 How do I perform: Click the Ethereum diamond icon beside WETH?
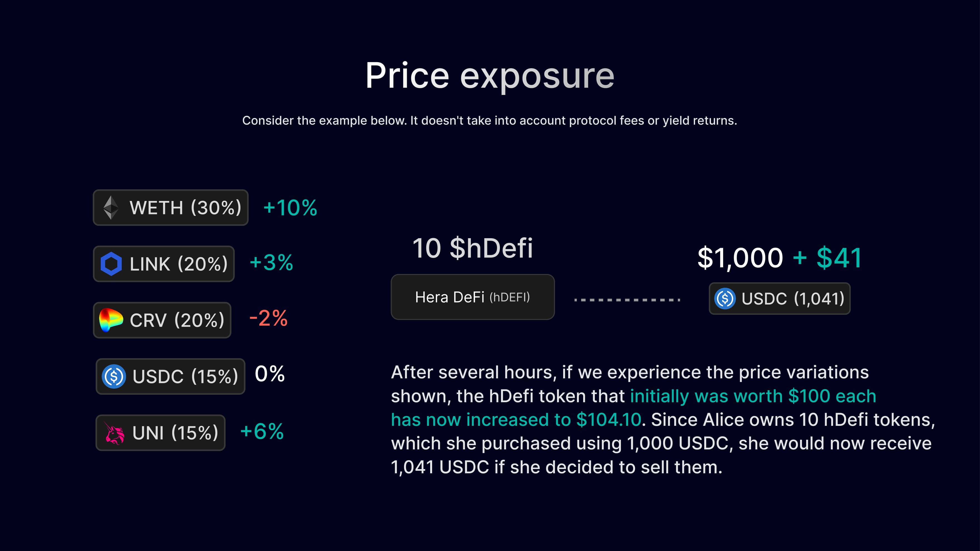pos(111,208)
